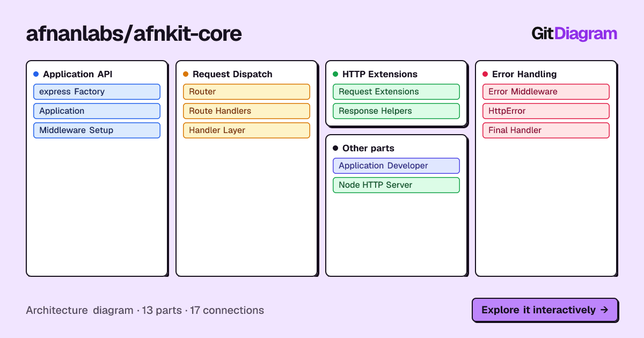Screen dimensions: 644x338
Task: Select the Middleware Setup node
Action: [x=97, y=130]
